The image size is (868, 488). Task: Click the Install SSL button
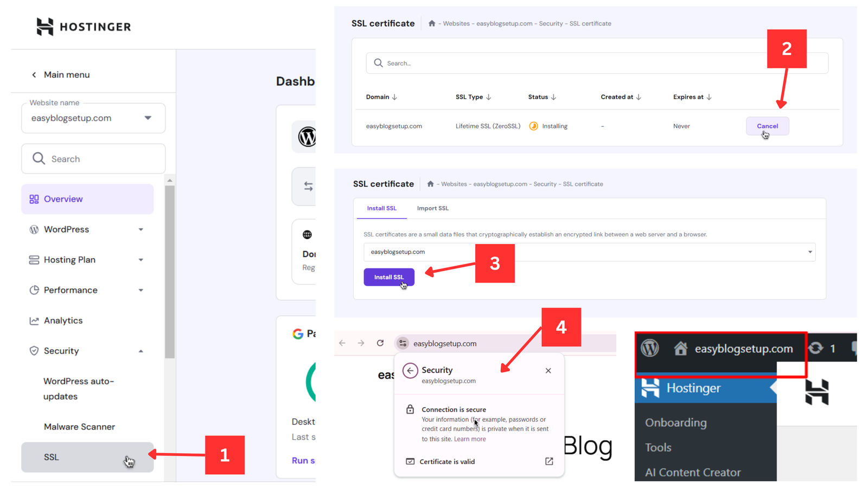(389, 277)
